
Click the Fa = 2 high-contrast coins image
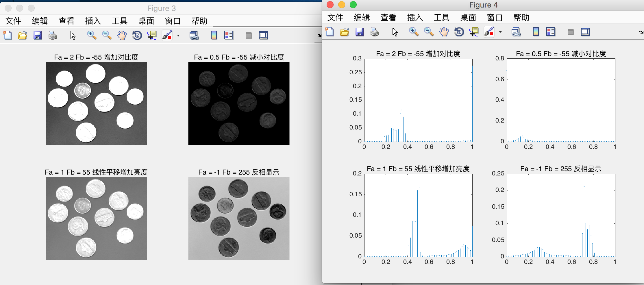[x=96, y=103]
